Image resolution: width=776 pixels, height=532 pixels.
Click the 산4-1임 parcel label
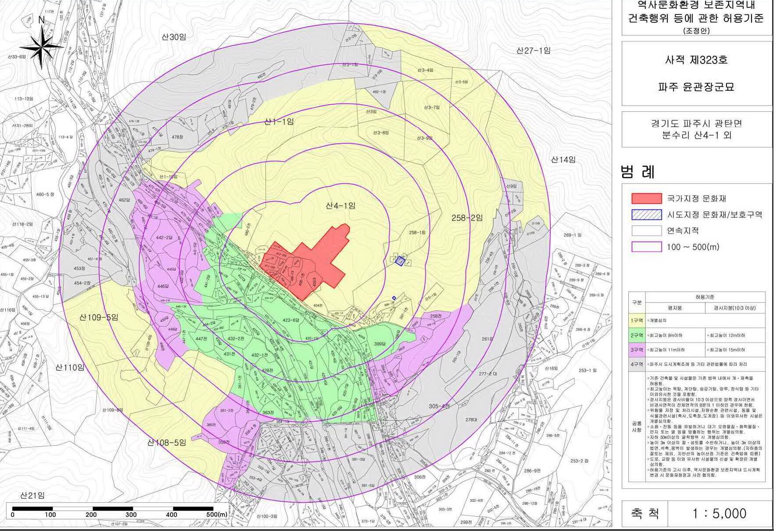pyautogui.click(x=340, y=206)
